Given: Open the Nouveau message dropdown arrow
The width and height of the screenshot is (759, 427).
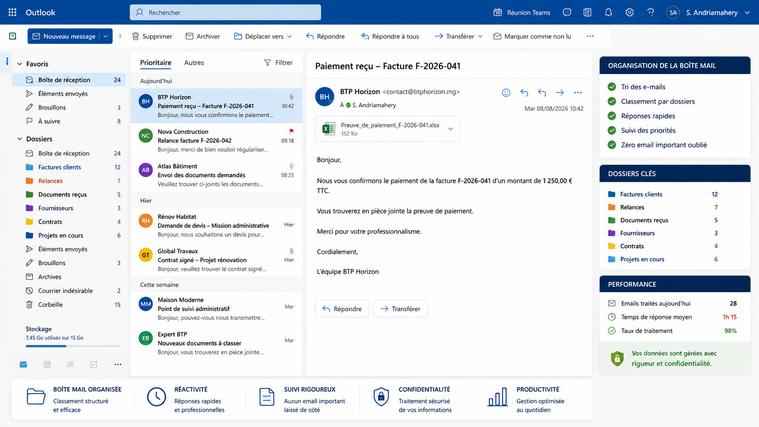Looking at the screenshot, I should (x=106, y=36).
